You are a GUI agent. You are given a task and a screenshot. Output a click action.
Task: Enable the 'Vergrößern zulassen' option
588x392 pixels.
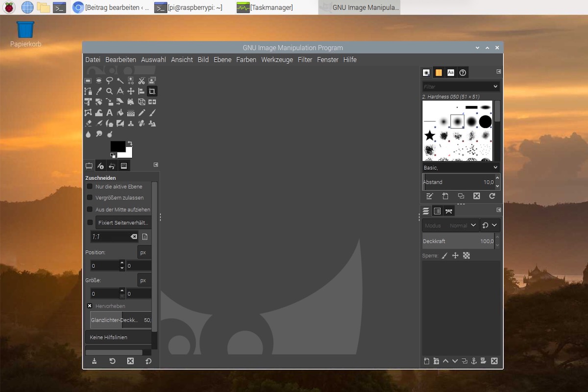[x=90, y=198]
